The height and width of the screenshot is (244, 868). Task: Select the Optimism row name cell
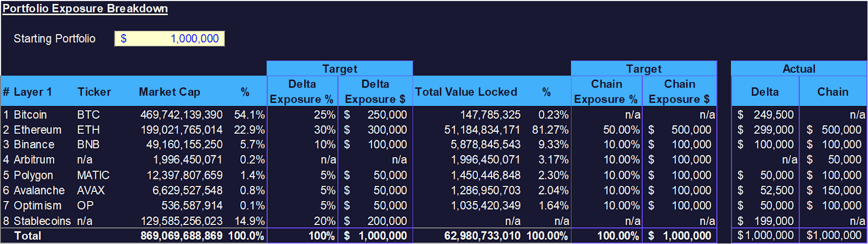[37, 205]
